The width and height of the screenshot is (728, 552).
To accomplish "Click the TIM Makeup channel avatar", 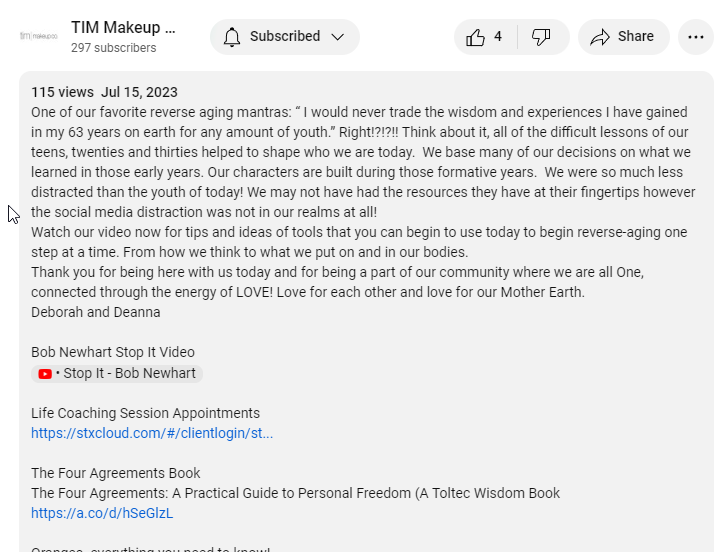I will (40, 36).
